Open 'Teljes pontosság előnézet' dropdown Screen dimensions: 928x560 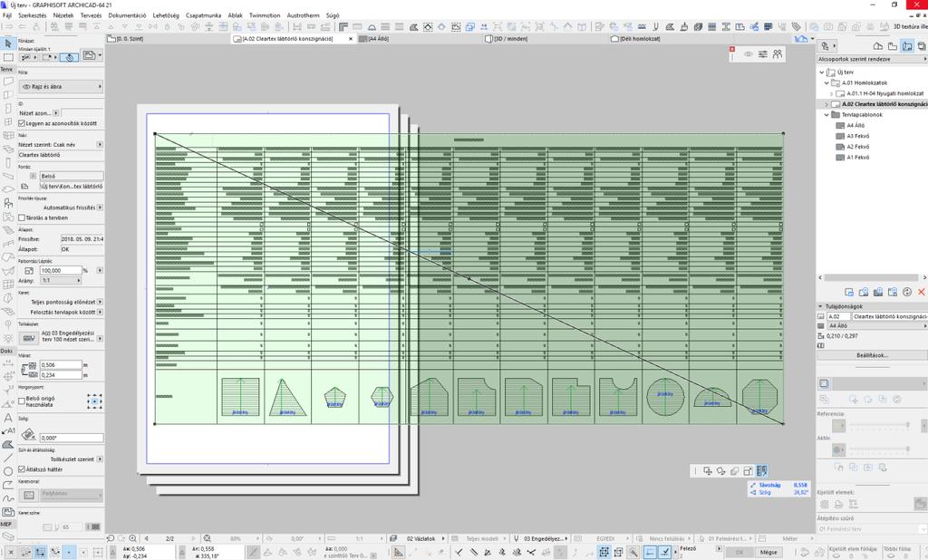coord(100,302)
